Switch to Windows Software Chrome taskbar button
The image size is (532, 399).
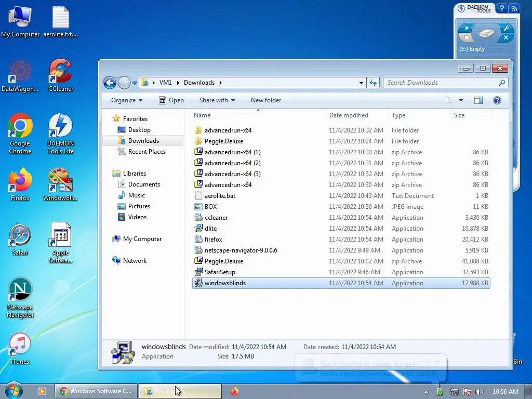[96, 391]
